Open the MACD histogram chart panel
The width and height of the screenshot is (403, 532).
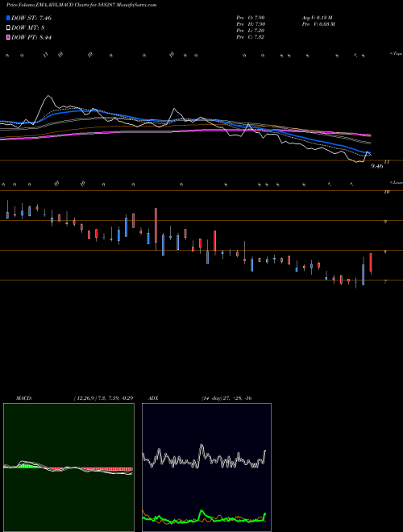69,468
